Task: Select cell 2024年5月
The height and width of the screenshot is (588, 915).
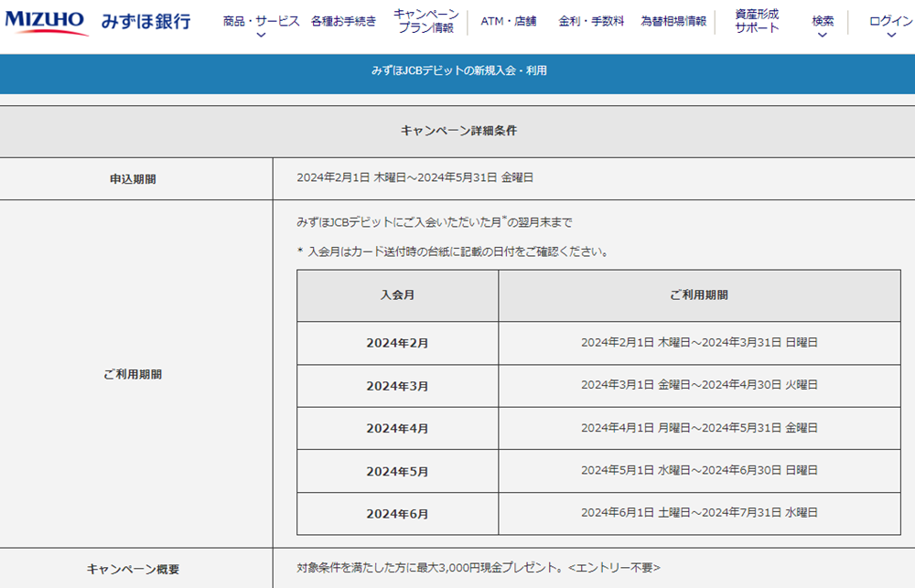Action: tap(397, 471)
